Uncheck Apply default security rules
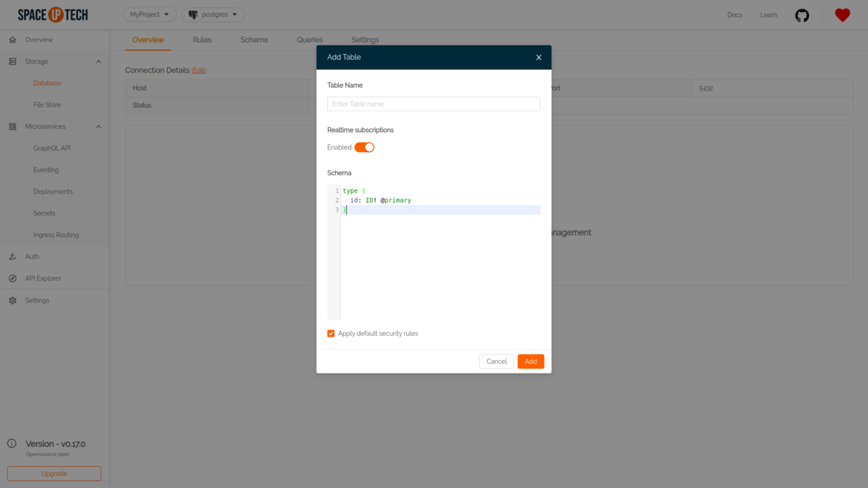Viewport: 868px width, 488px height. point(331,333)
